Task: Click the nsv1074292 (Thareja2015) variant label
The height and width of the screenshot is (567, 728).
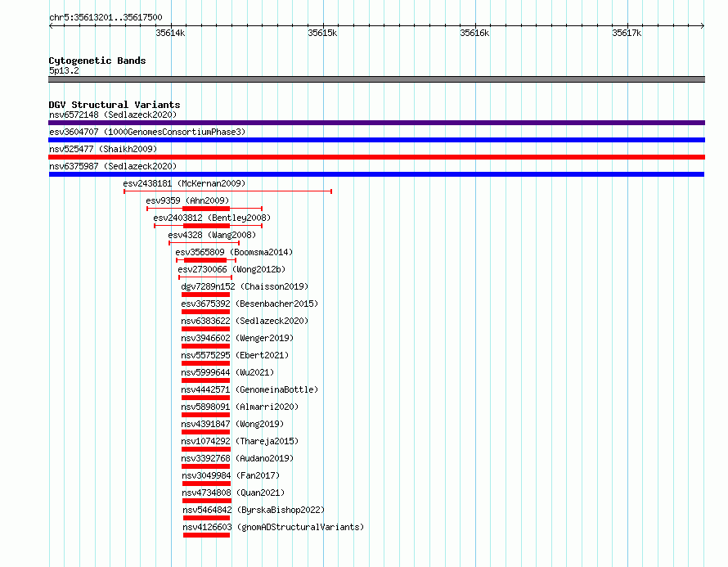Action: tap(240, 441)
